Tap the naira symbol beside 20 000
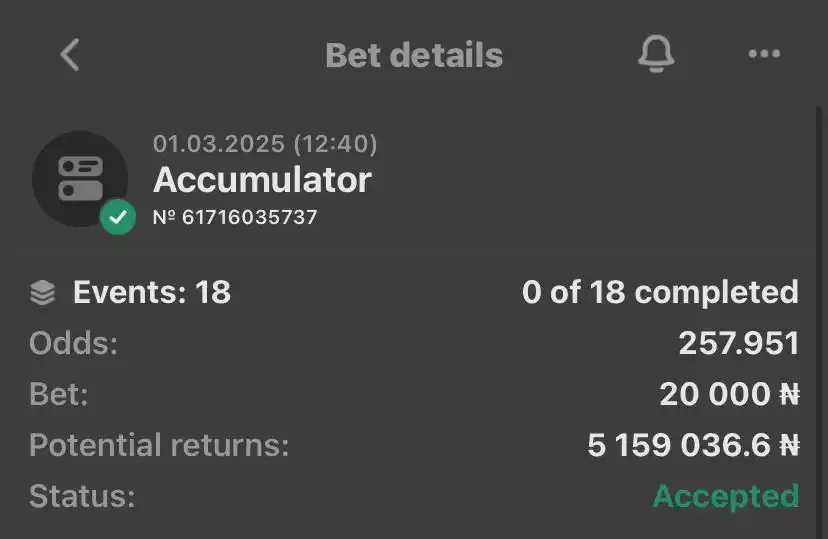The width and height of the screenshot is (828, 539). pyautogui.click(x=789, y=394)
